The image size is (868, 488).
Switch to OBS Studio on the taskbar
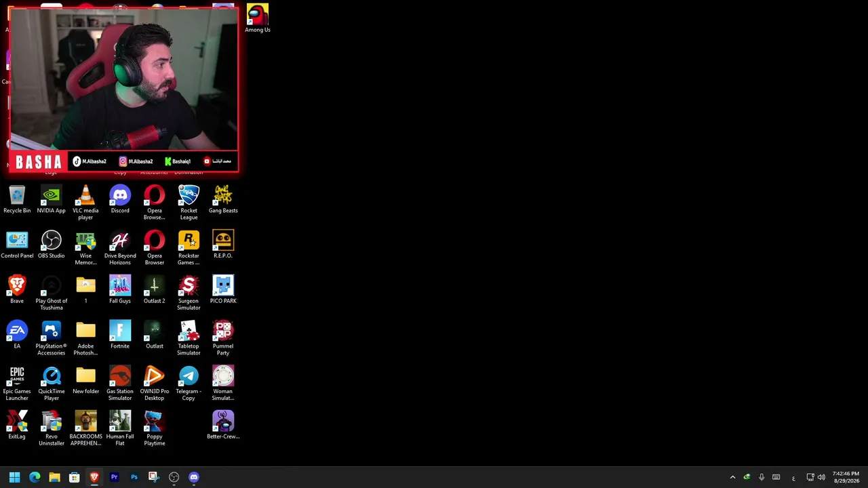(x=174, y=477)
